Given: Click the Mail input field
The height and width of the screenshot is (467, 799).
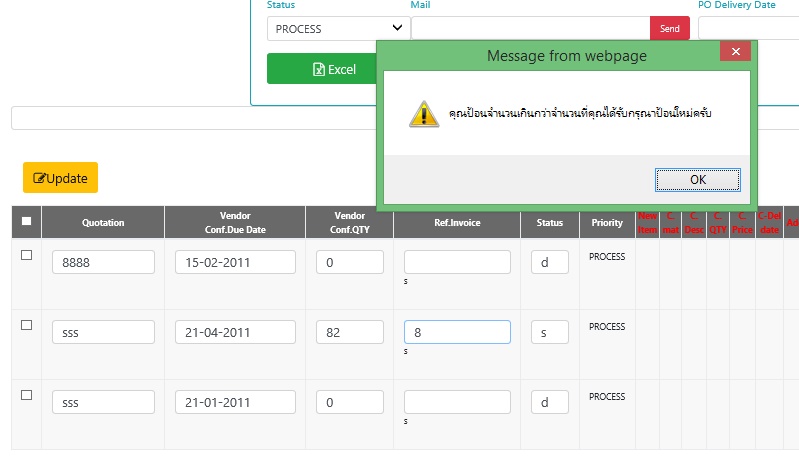Looking at the screenshot, I should click(530, 29).
